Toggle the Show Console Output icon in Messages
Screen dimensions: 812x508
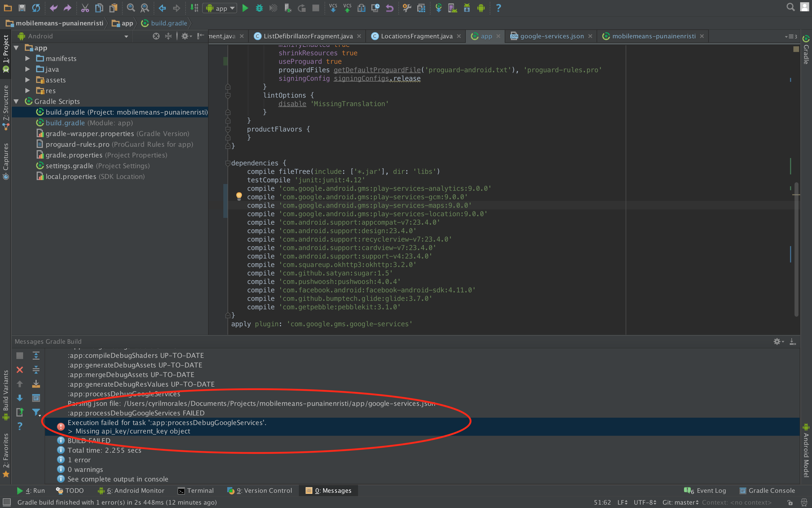[36, 398]
